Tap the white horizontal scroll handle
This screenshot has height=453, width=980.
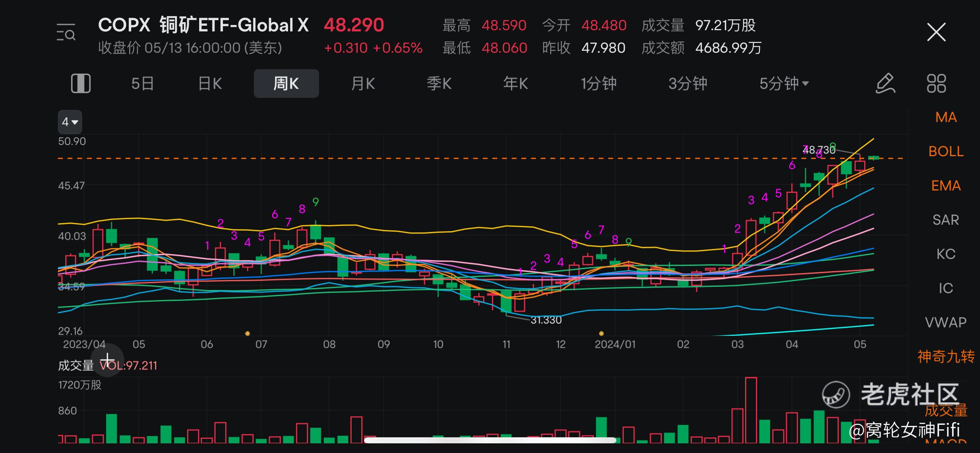490,440
